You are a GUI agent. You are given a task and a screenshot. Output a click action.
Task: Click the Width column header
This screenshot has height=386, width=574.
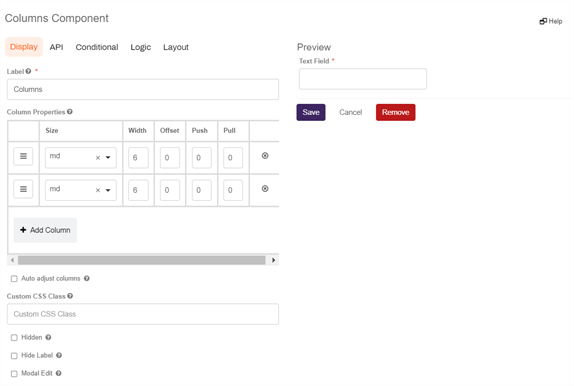pos(137,130)
